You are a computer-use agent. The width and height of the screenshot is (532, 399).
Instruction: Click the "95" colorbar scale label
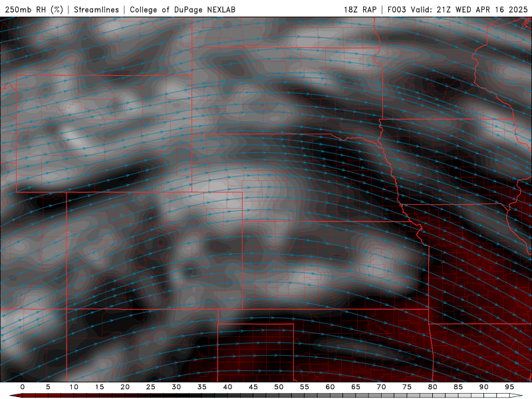[x=509, y=387]
